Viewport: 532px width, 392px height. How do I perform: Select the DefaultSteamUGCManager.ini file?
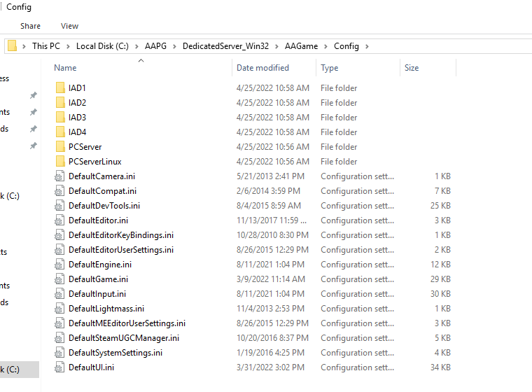click(123, 338)
